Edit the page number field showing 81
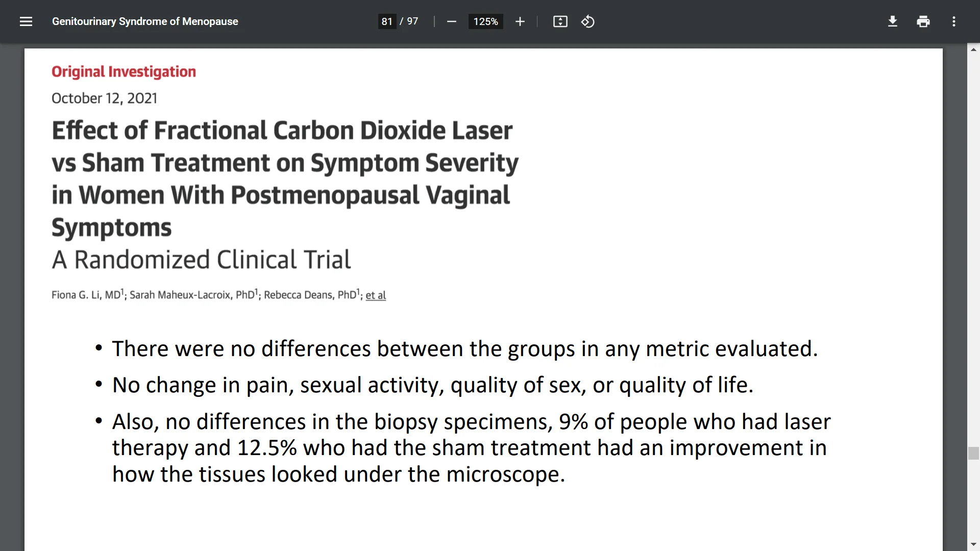This screenshot has width=980, height=551. pyautogui.click(x=387, y=21)
